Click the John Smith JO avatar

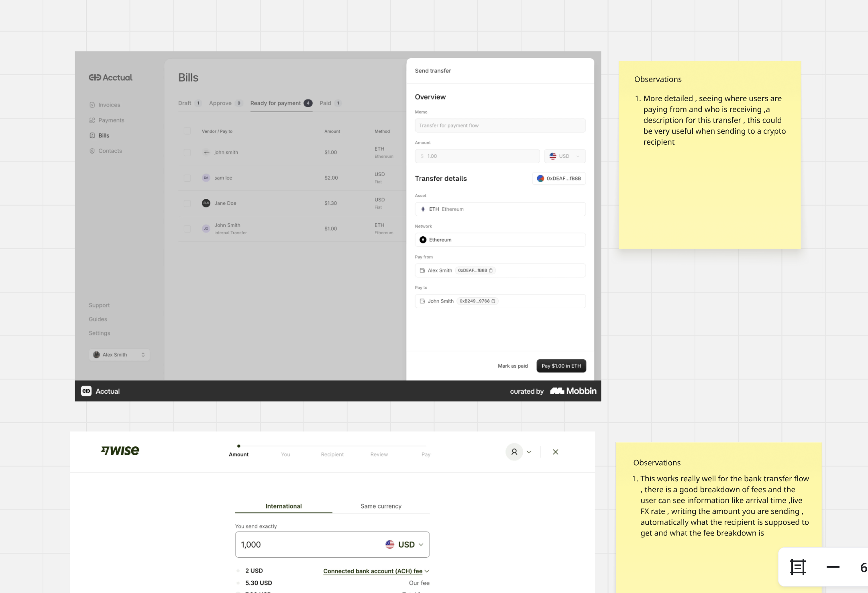click(x=206, y=229)
